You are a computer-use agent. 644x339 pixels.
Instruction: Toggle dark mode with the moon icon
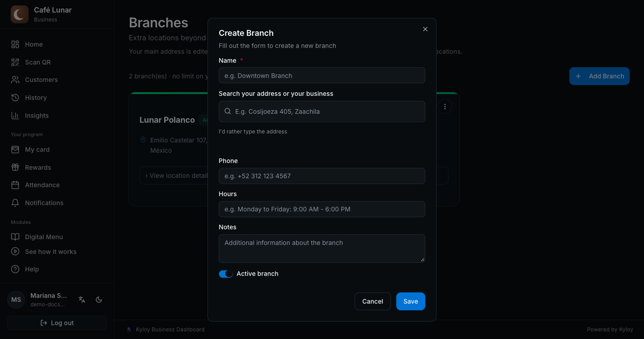[x=99, y=300]
